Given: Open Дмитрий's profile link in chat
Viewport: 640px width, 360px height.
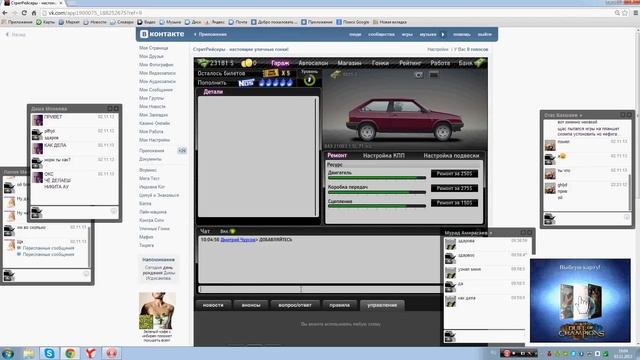Looking at the screenshot, I should coord(238,240).
